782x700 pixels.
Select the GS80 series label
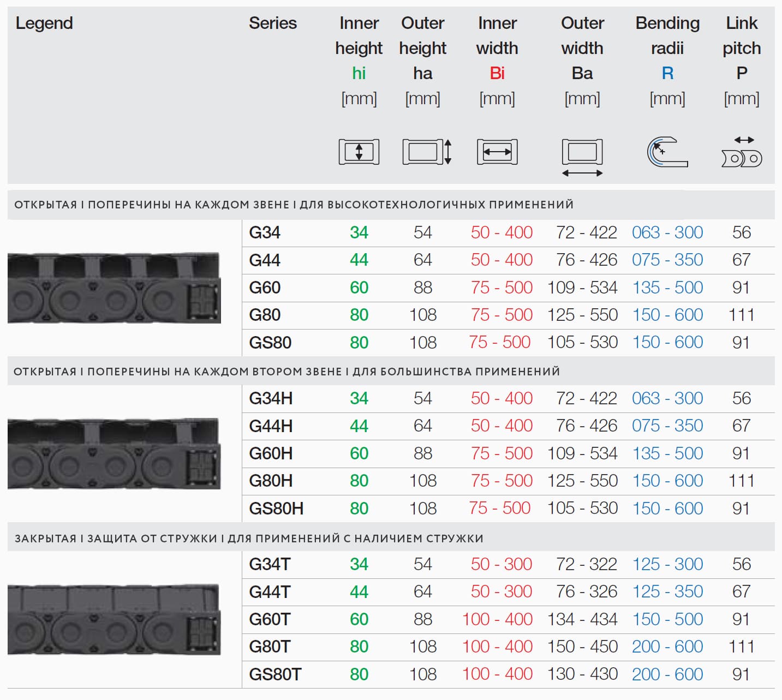pyautogui.click(x=270, y=343)
